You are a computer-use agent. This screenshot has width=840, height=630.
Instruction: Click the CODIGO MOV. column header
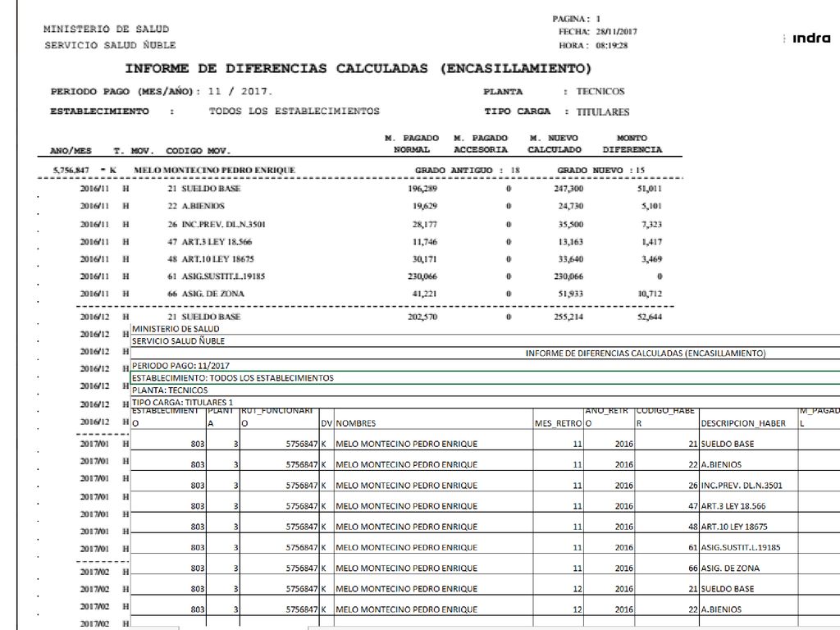[x=199, y=151]
